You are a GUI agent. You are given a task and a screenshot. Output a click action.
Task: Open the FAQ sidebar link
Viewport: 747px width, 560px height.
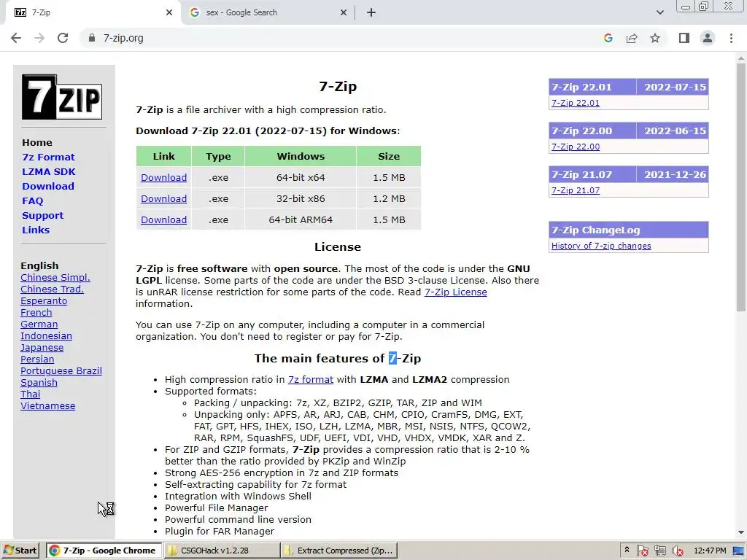[32, 201]
